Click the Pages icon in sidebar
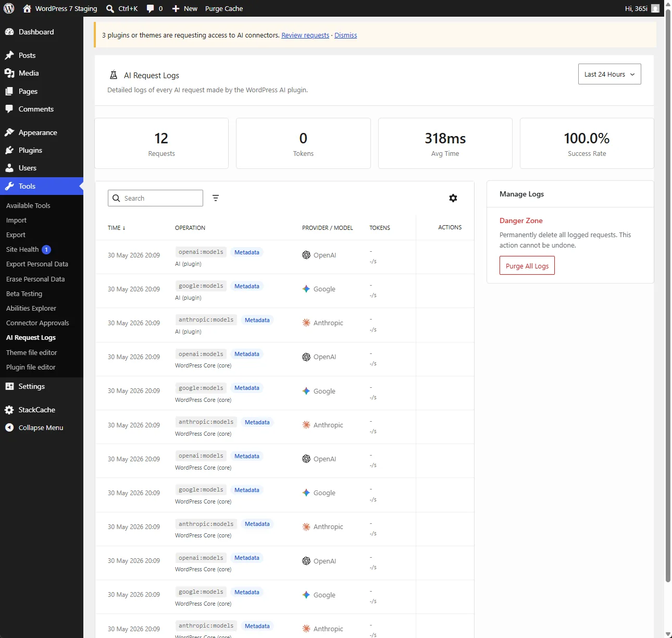The height and width of the screenshot is (638, 672). click(x=9, y=91)
